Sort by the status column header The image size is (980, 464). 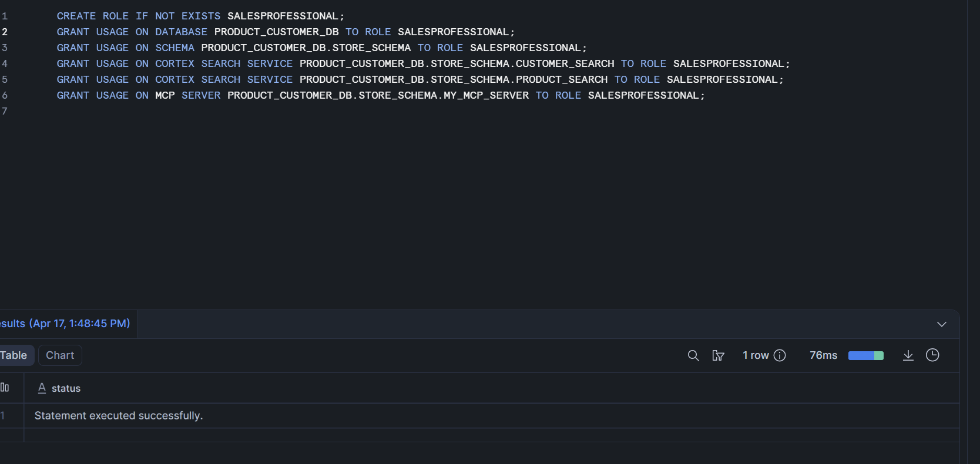coord(66,388)
